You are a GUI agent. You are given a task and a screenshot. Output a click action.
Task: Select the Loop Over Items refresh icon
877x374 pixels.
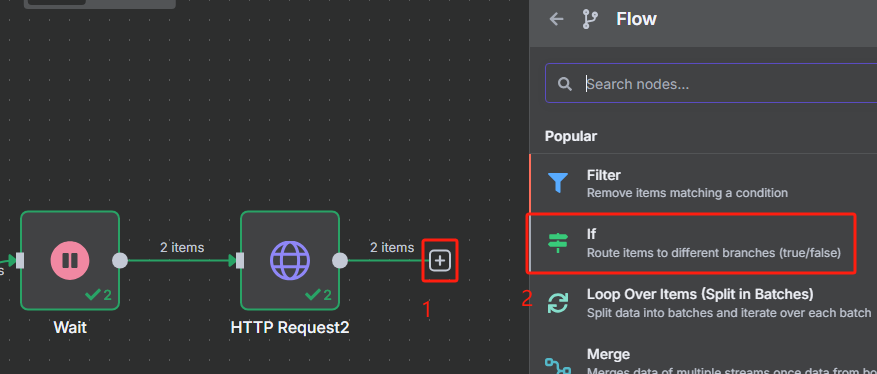click(x=558, y=302)
